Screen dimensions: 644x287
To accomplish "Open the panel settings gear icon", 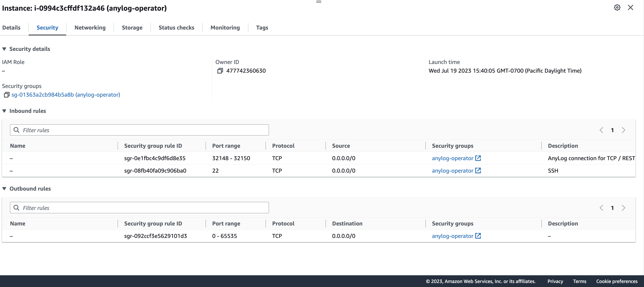I will [x=617, y=8].
